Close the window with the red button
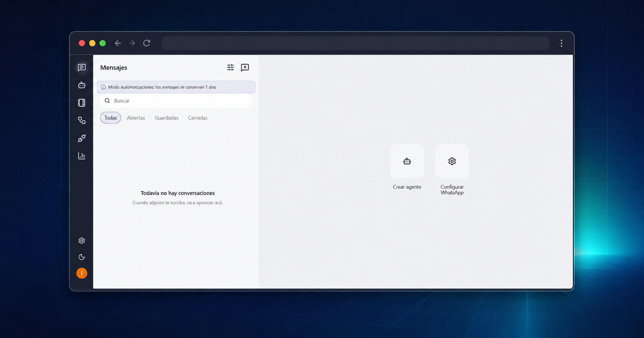644x338 pixels. point(82,43)
